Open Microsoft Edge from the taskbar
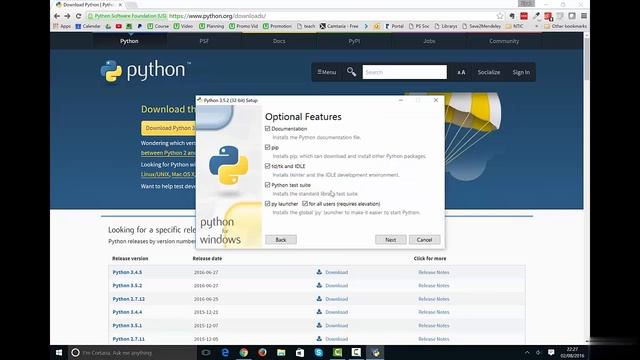The image size is (640, 360). [x=225, y=353]
